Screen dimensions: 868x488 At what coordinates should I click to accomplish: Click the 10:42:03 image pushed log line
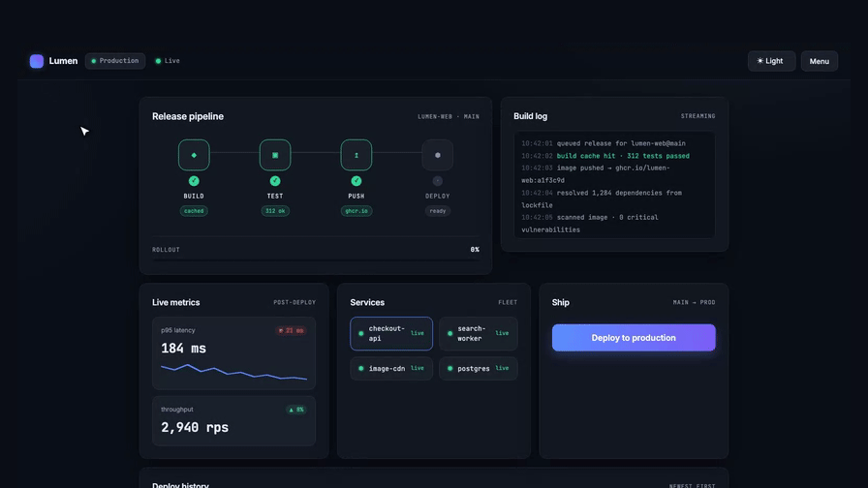point(596,173)
